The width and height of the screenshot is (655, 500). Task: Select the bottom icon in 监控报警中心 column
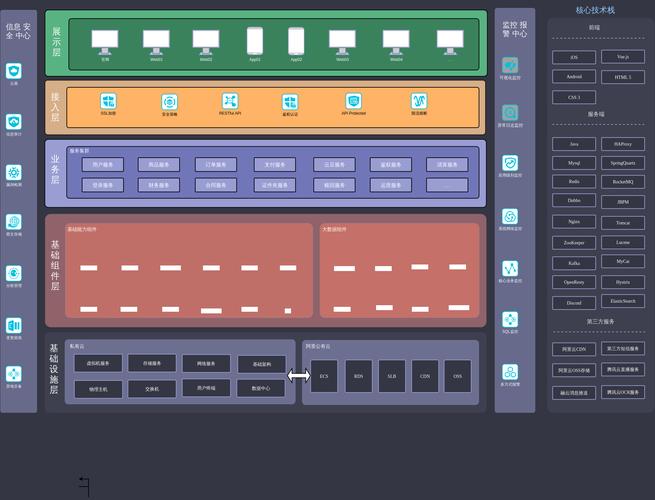(x=510, y=372)
